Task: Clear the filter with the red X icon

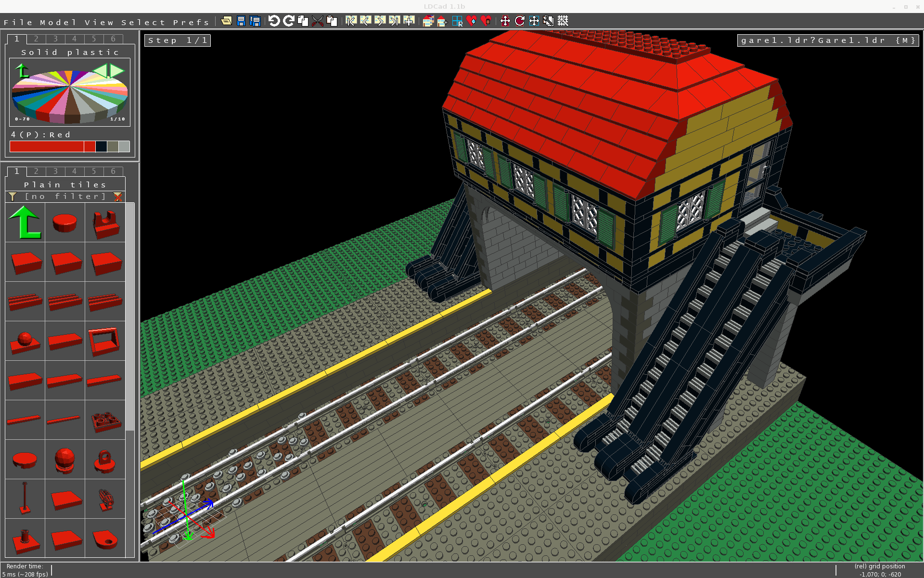Action: (118, 197)
